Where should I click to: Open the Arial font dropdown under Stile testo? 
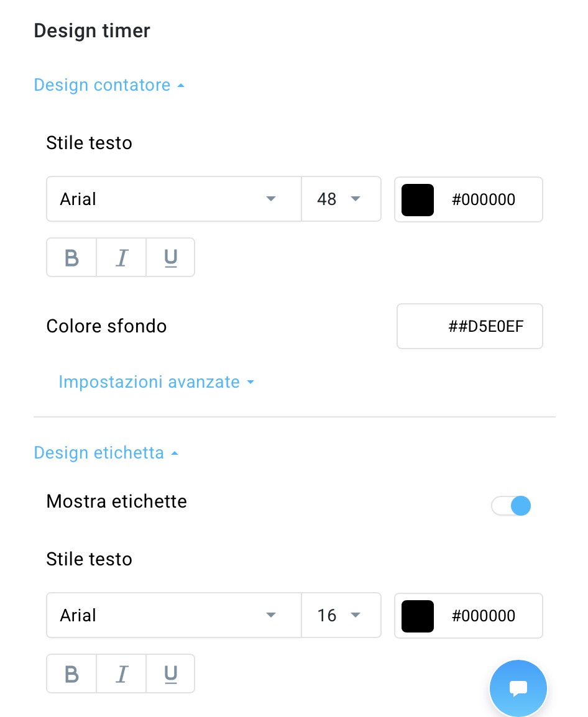pos(173,199)
